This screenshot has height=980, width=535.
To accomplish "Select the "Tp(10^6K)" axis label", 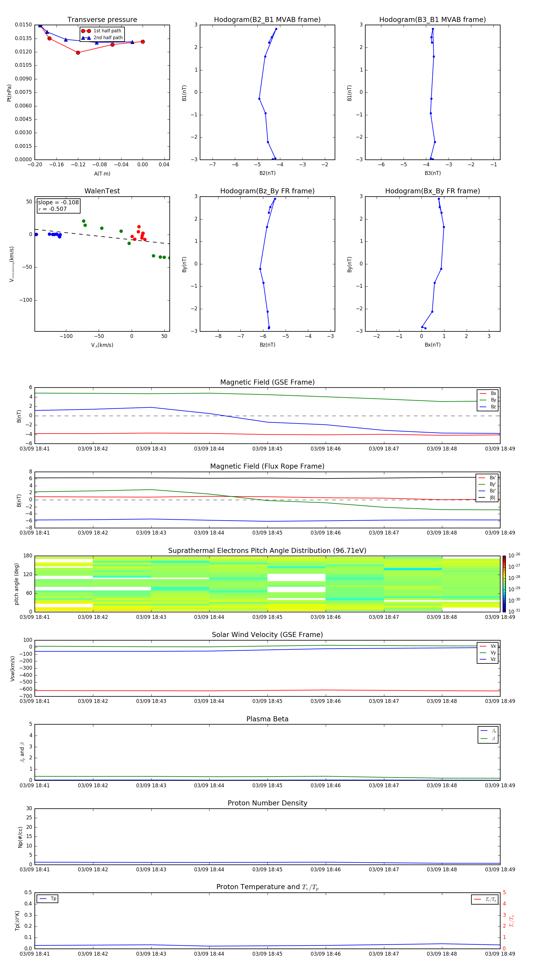I will coord(17,921).
